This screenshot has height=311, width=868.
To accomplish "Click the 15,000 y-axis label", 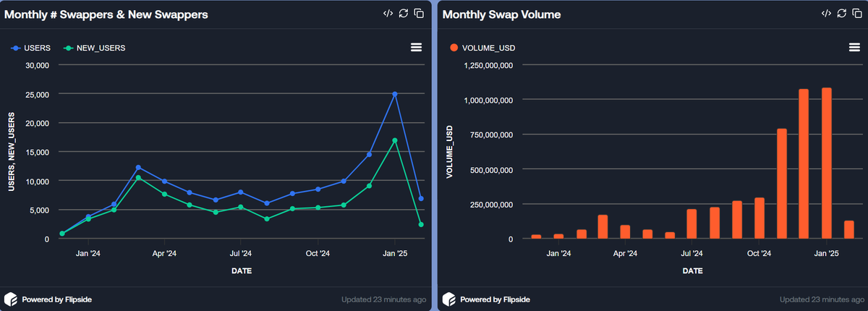I will (36, 152).
